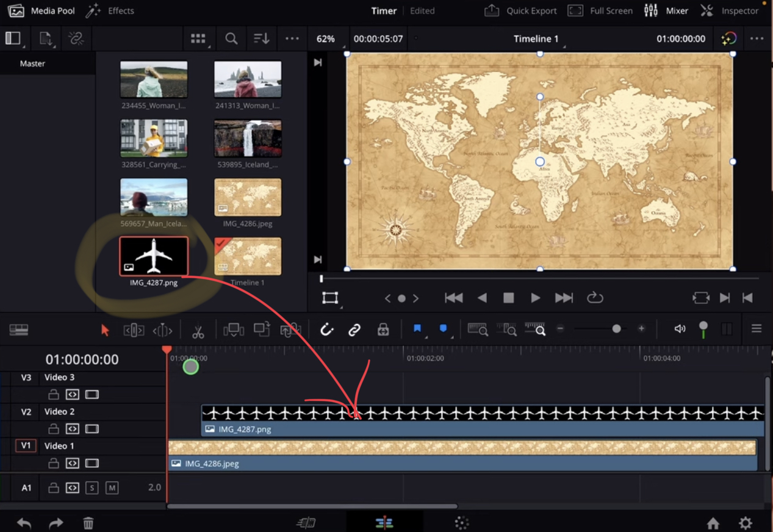773x532 pixels.
Task: Select the razor cut tool
Action: point(198,329)
